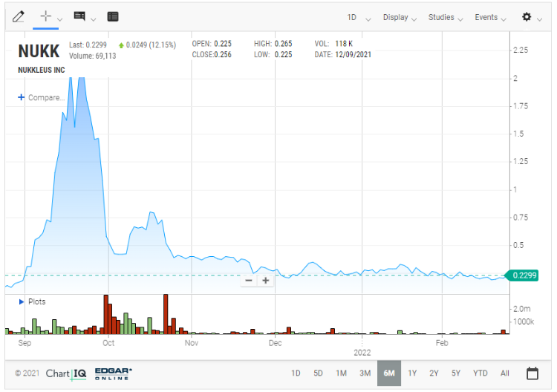This screenshot has height=392, width=557.
Task: Click the HIGH: 0.265 value
Action: point(273,44)
